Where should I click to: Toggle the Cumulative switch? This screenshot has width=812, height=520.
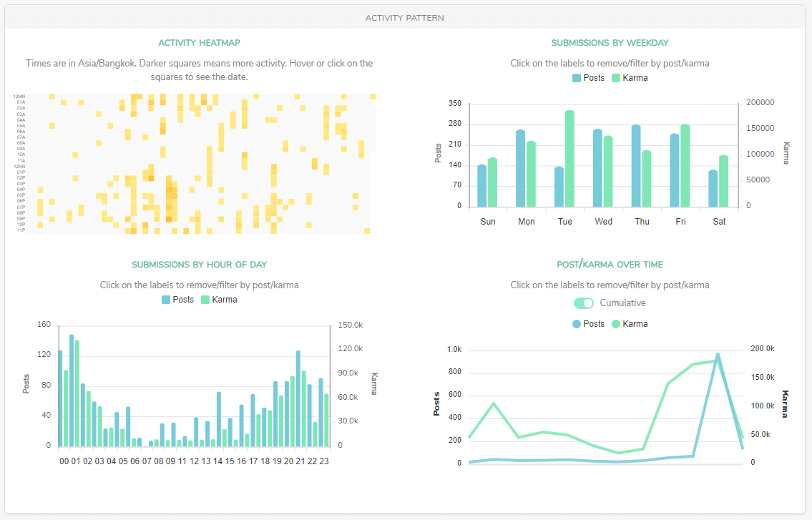point(584,303)
